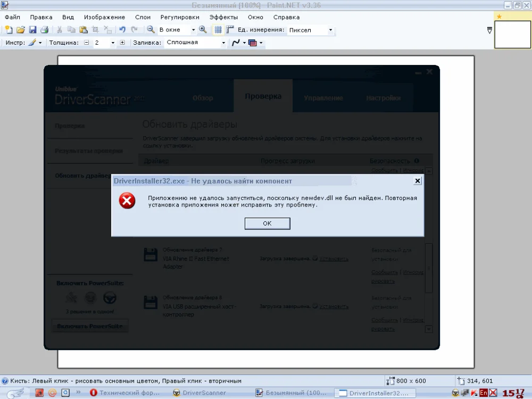The height and width of the screenshot is (399, 532).
Task: Zoom out with the minus magnifier
Action: click(151, 30)
